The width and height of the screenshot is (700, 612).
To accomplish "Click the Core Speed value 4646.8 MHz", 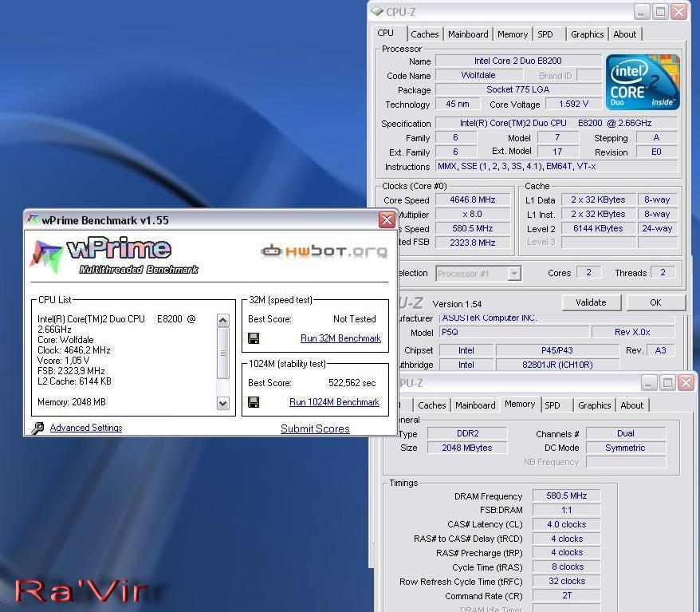I will 473,199.
